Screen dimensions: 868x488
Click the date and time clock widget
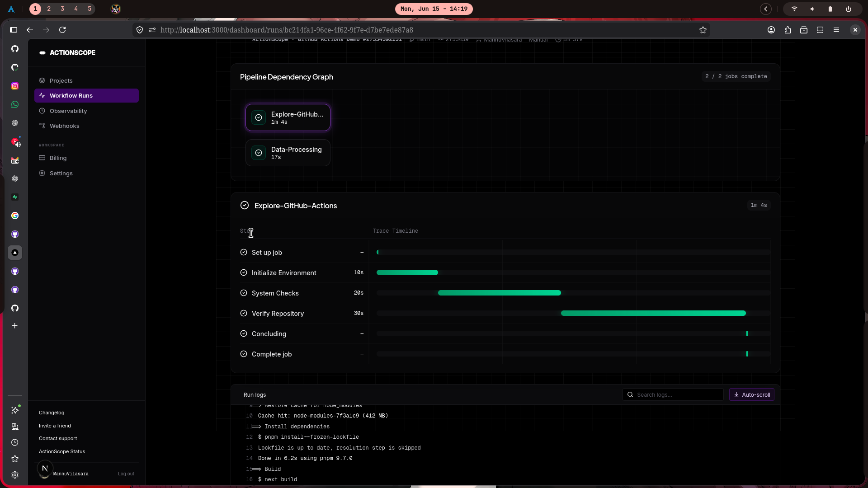click(434, 9)
